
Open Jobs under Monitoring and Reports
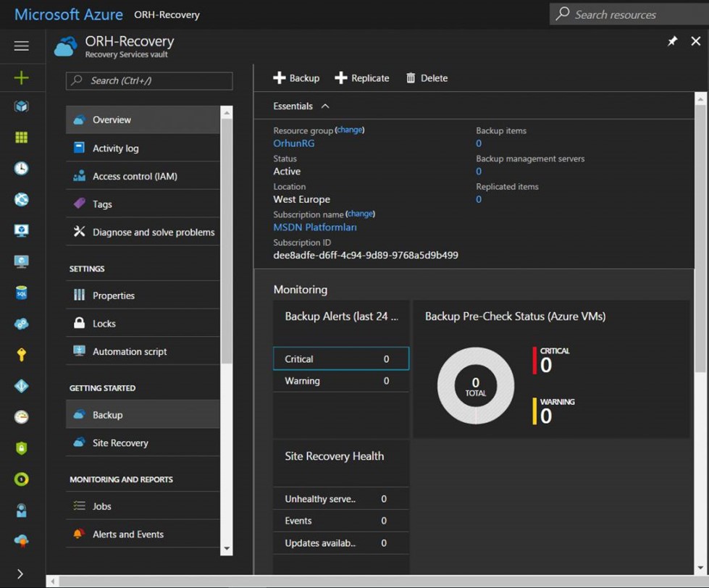pyautogui.click(x=143, y=505)
